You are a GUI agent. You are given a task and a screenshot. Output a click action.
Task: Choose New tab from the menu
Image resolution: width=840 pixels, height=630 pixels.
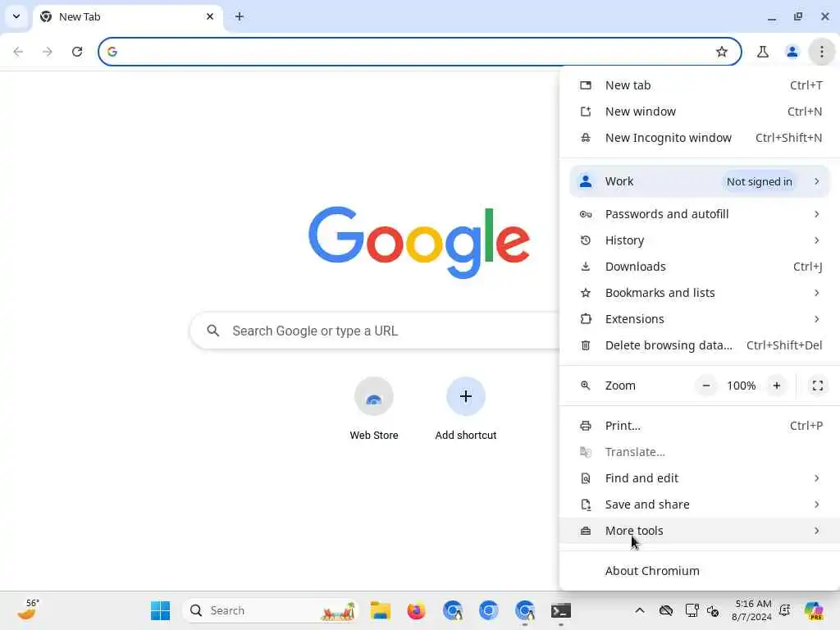(700, 85)
